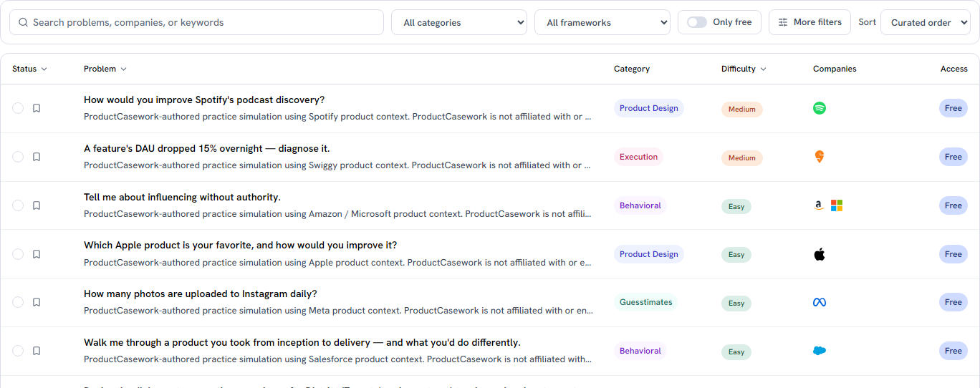Click the Spotify company logo icon

[820, 108]
